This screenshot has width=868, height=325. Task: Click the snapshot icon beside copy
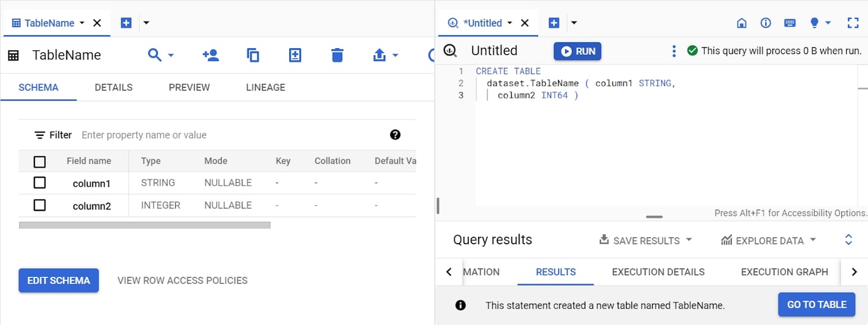point(295,55)
